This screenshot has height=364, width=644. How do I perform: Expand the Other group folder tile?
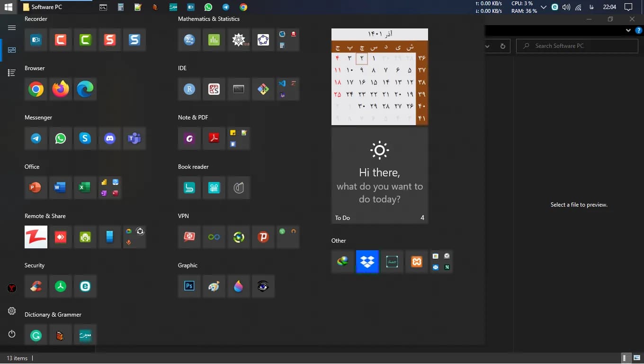(441, 262)
